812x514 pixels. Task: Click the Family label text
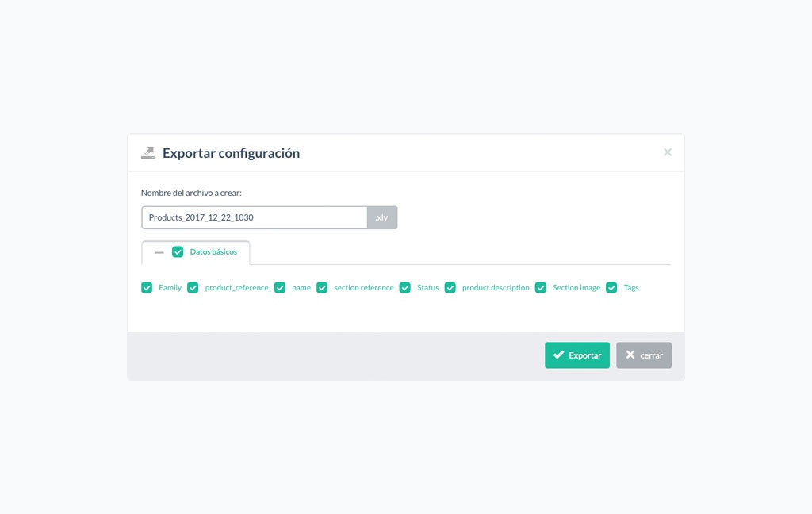170,288
